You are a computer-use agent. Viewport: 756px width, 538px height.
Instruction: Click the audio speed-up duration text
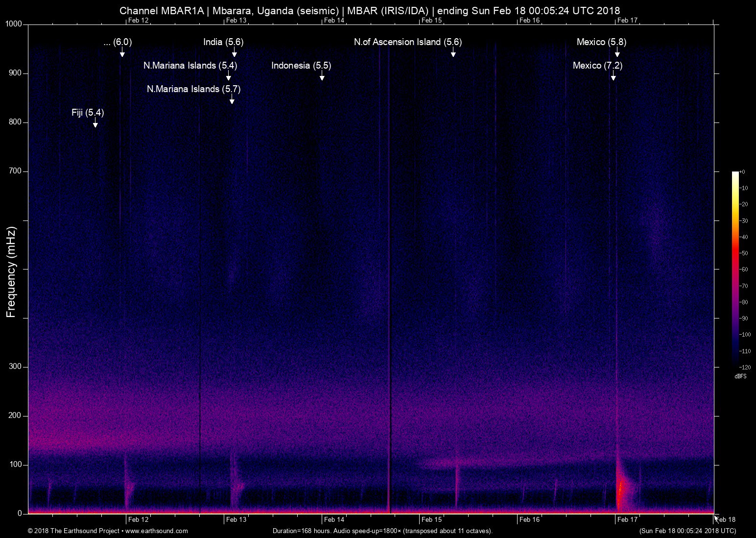(x=382, y=531)
